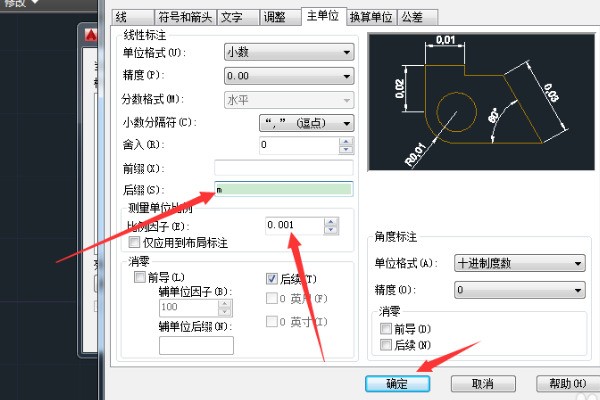The height and width of the screenshot is (400, 600).
Task: Enable angular 后续(N) checkbox
Action: 386,344
